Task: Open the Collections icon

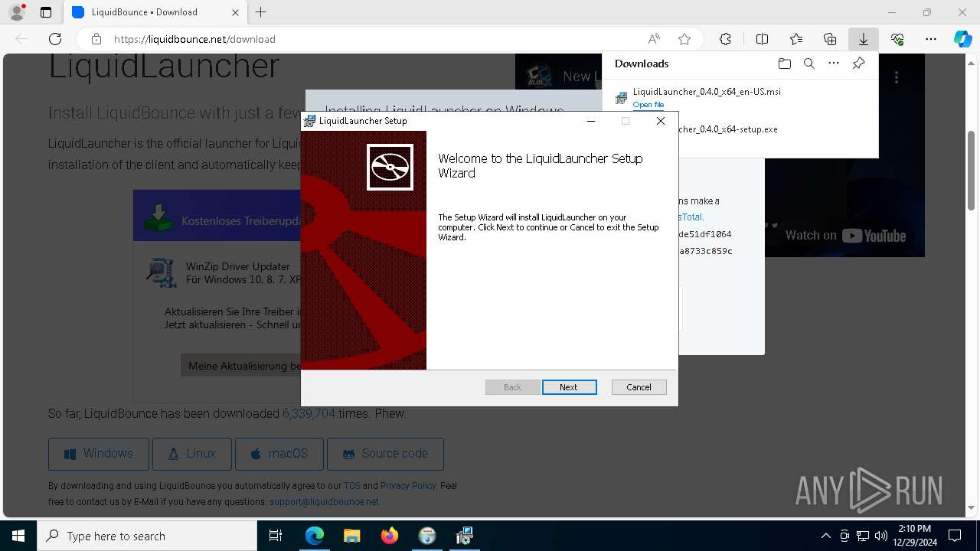Action: [x=830, y=39]
